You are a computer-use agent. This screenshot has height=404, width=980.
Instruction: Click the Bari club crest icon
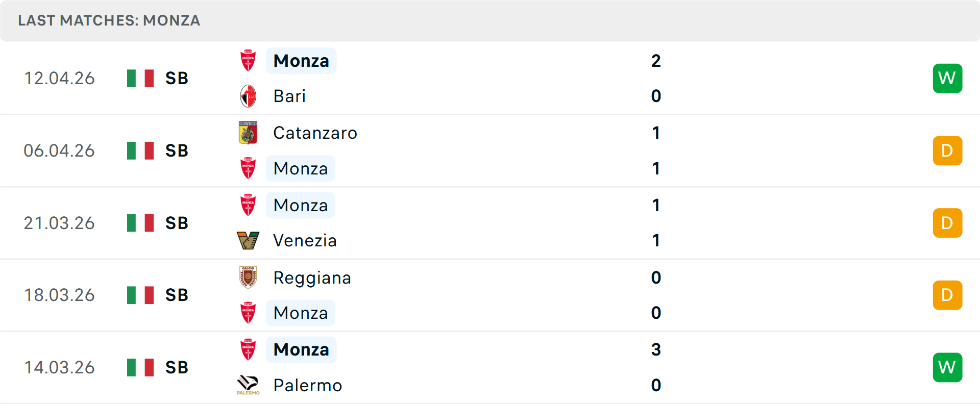pos(248,96)
